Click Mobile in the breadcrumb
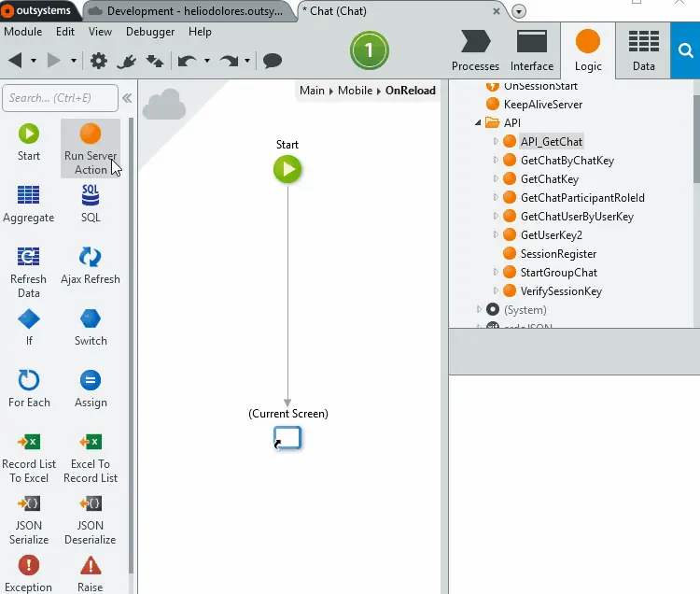 coord(355,91)
